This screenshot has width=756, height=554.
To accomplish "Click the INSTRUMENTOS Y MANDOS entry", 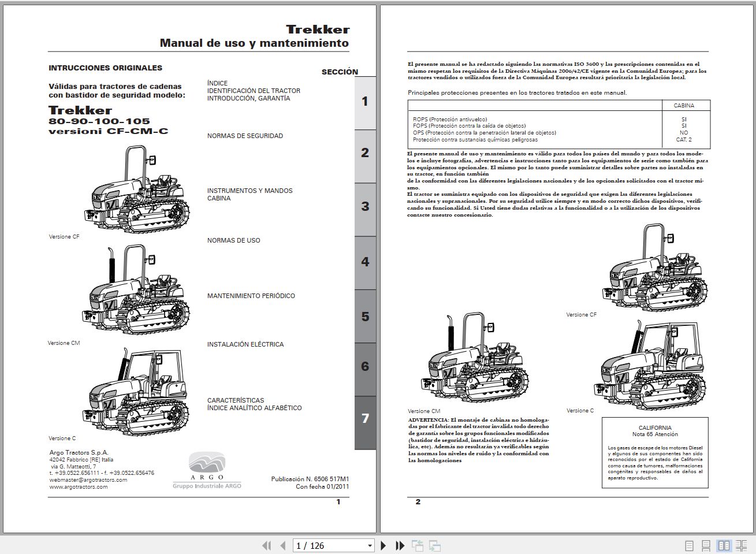I will (x=249, y=191).
